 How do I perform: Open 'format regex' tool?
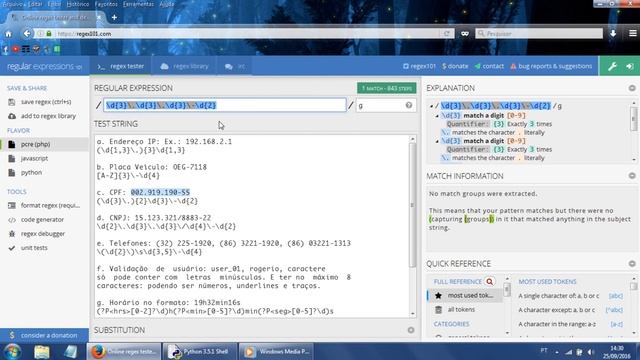(x=50, y=205)
